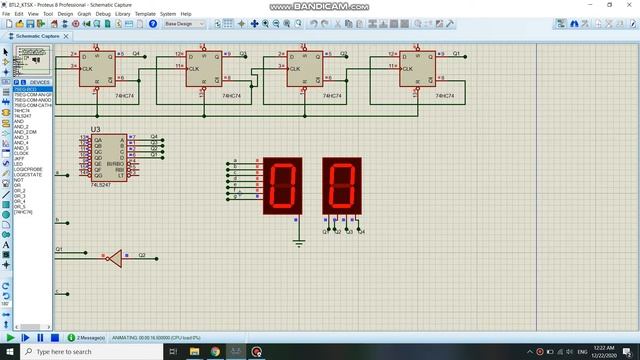Select LOGICPROBE in the devices list
The image size is (640, 360).
pos(28,169)
